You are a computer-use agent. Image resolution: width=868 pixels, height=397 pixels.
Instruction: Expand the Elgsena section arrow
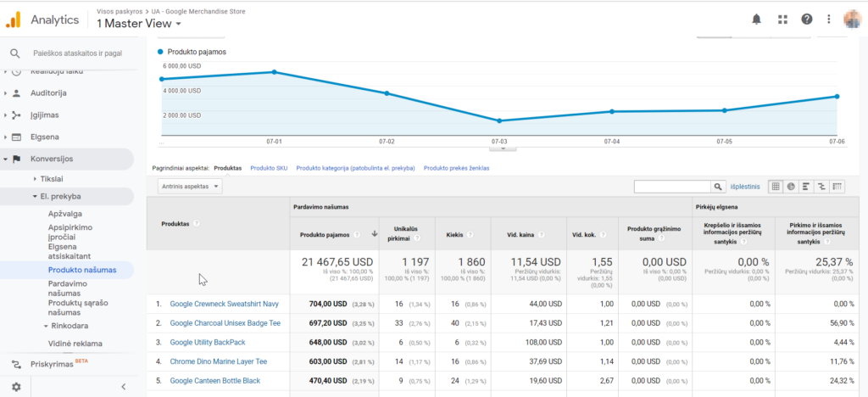[x=5, y=137]
